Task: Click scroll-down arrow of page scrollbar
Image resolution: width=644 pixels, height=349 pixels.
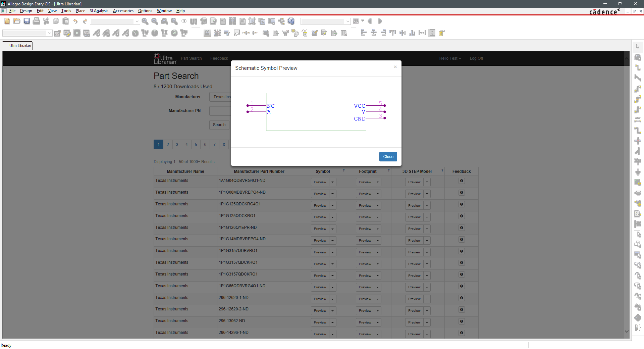Action: click(627, 332)
